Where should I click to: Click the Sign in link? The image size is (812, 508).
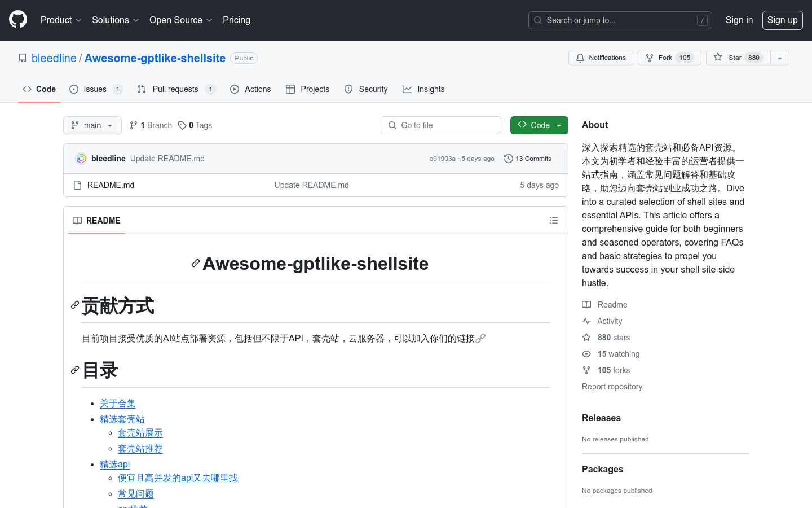tap(739, 20)
